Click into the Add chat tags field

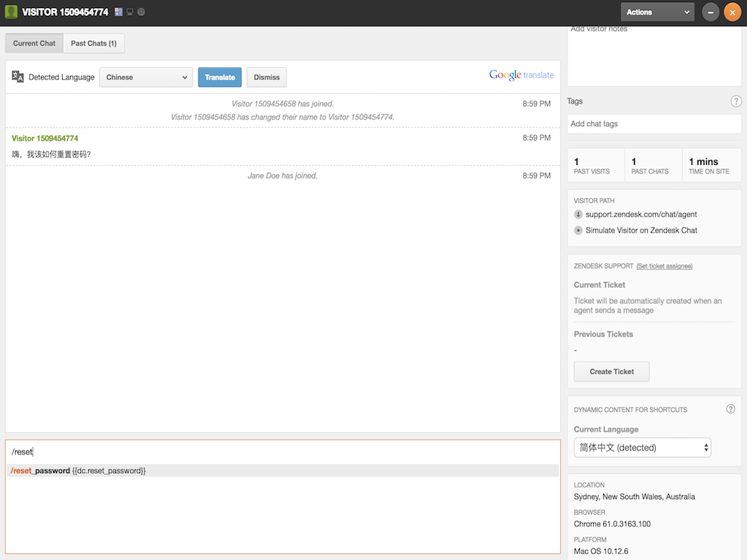(x=654, y=124)
